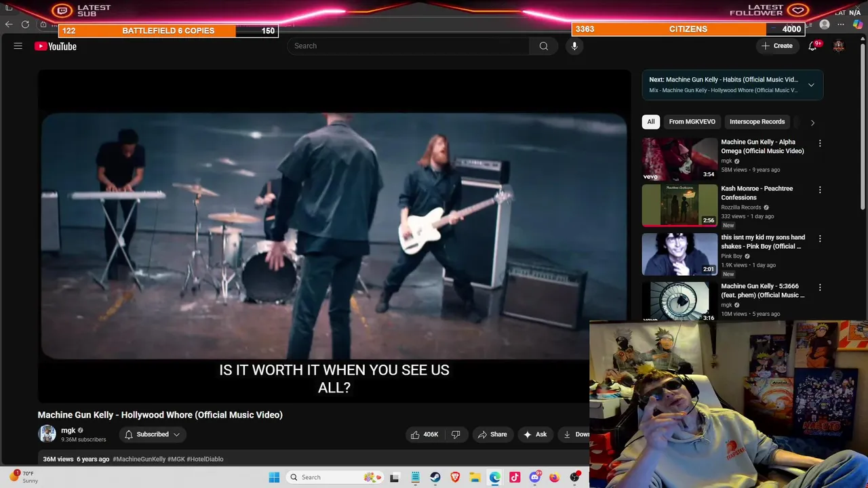The image size is (868, 488).
Task: Start voice search with the microphone
Action: click(x=574, y=46)
